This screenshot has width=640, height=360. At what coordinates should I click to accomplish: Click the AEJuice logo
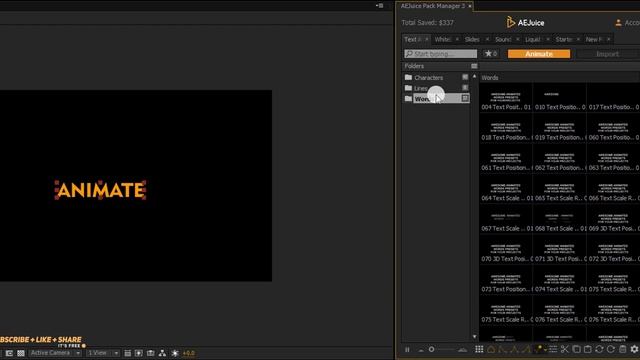[525, 22]
